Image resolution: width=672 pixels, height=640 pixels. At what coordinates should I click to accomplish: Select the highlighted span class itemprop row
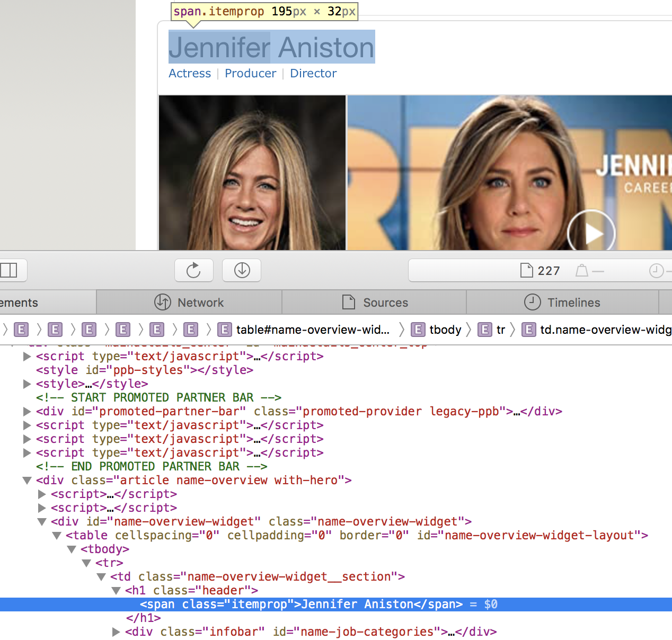pos(336,604)
